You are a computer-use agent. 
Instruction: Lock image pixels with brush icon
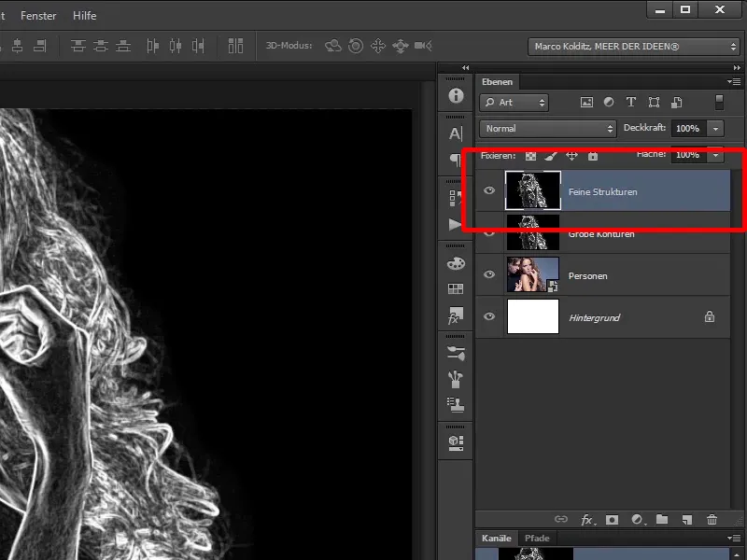tap(551, 156)
